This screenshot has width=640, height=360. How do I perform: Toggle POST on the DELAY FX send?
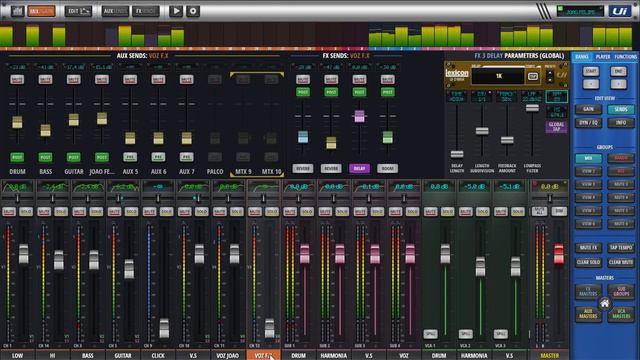[359, 92]
